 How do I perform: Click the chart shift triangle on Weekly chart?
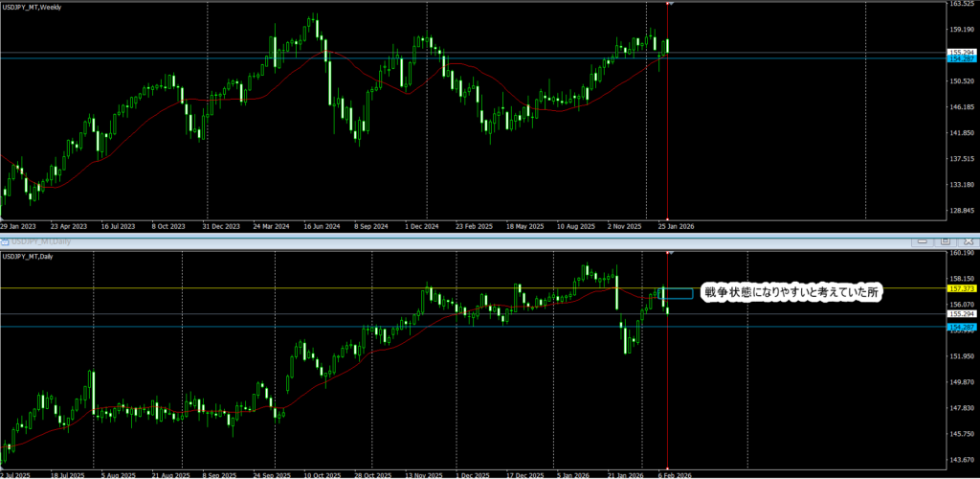click(669, 5)
